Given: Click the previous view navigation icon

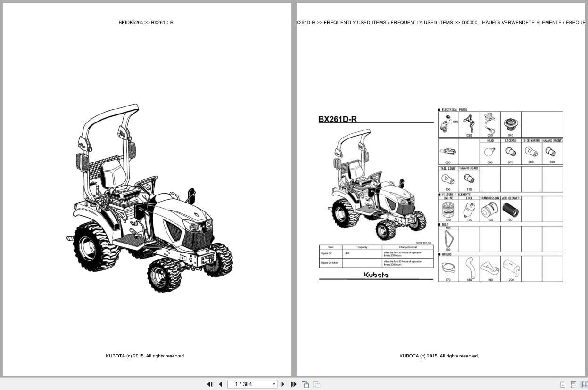Looking at the screenshot, I should tap(305, 384).
